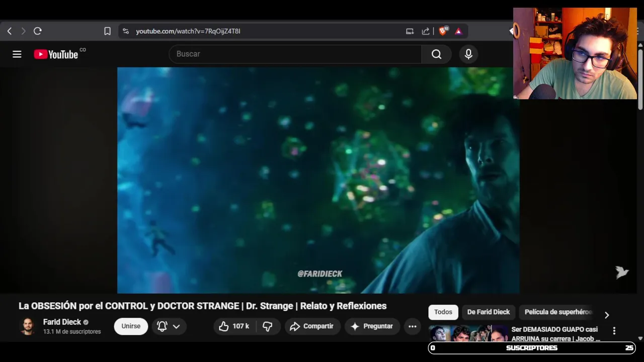Select the De Farid Dieck chip
The width and height of the screenshot is (644, 362).
489,312
